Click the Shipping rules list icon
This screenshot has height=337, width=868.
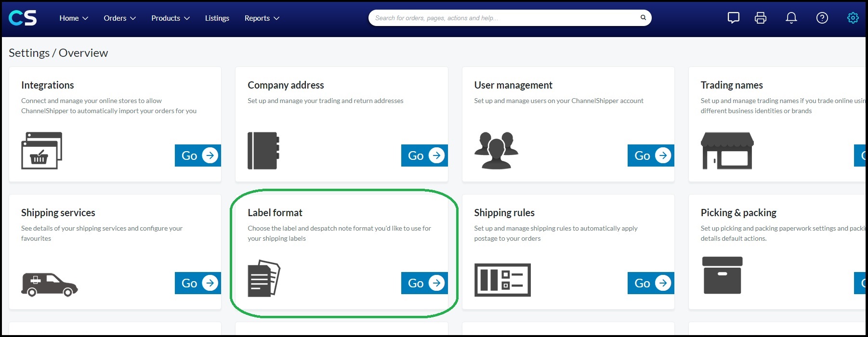[x=502, y=280]
